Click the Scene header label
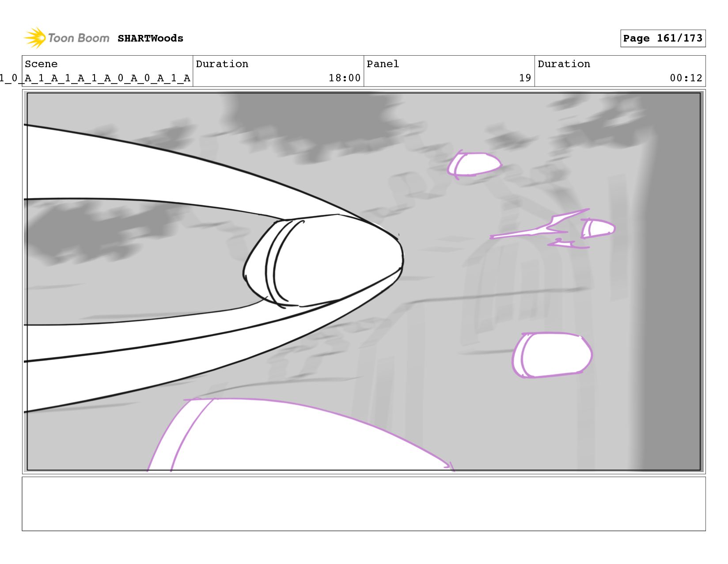The image size is (728, 564). 41,64
